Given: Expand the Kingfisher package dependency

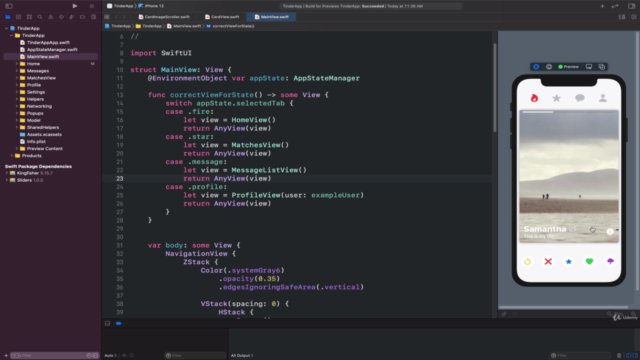Looking at the screenshot, I should pyautogui.click(x=7, y=173).
